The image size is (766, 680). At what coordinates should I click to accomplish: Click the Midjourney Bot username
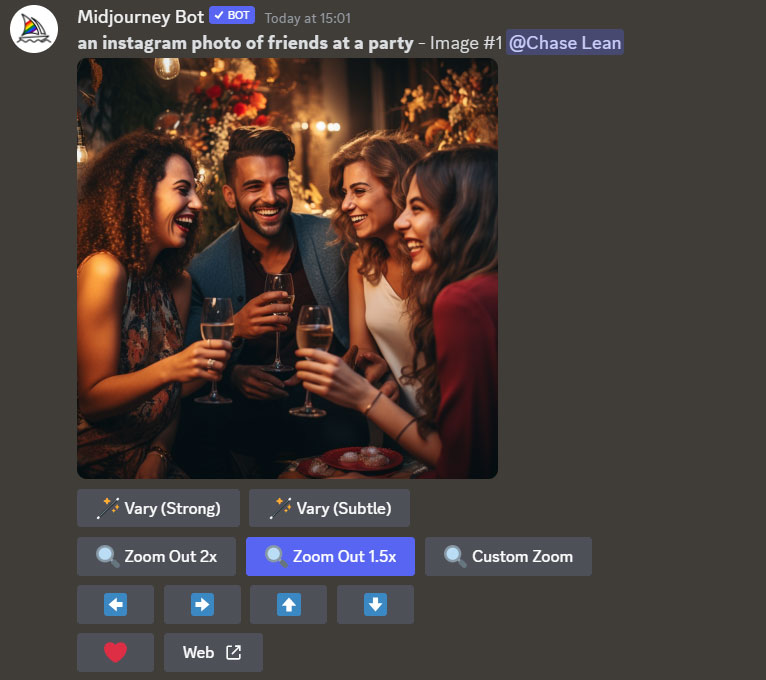tap(140, 17)
